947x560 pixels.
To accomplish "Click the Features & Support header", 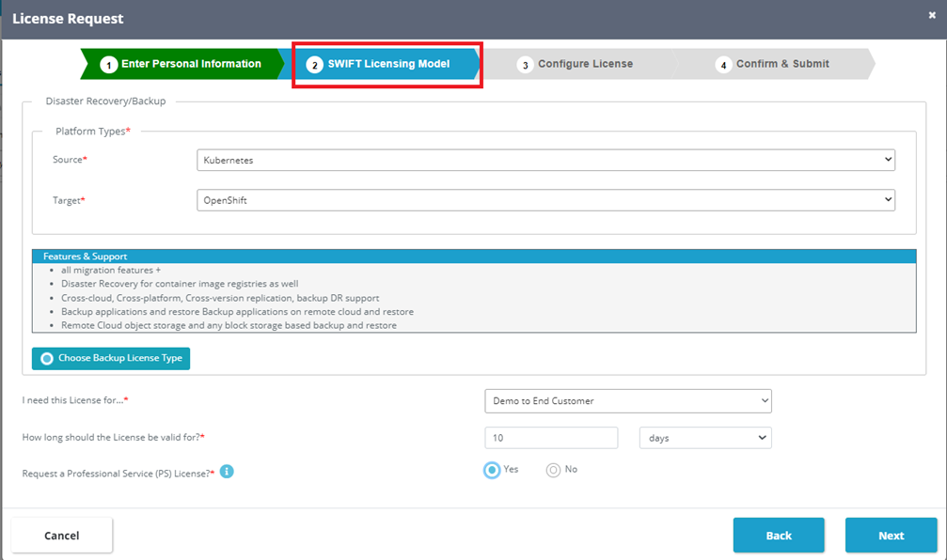I will (x=474, y=257).
